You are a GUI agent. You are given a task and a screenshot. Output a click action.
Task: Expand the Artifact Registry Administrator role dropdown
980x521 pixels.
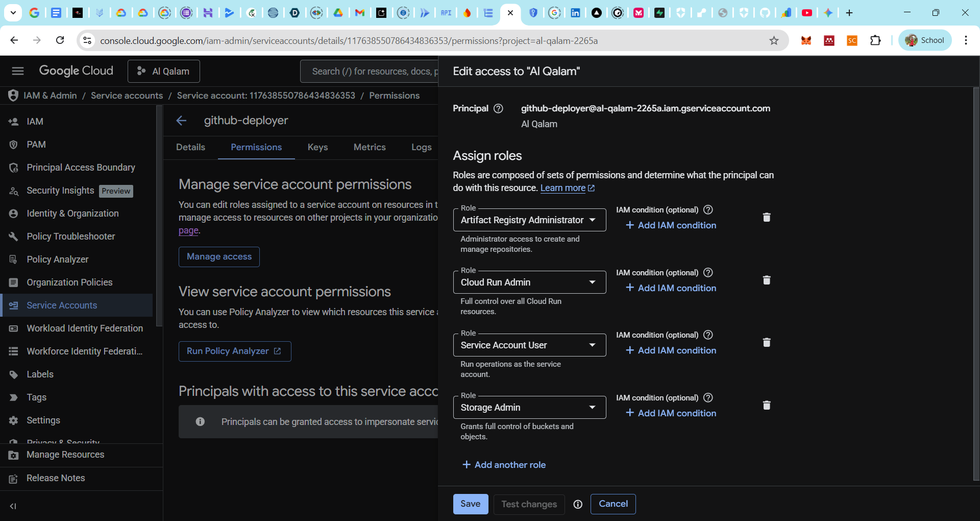[x=529, y=220]
